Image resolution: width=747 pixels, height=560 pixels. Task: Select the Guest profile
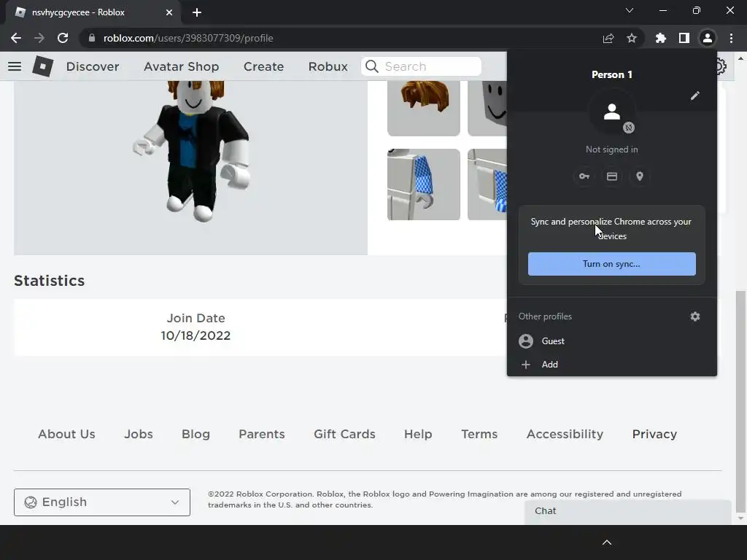tap(612, 341)
